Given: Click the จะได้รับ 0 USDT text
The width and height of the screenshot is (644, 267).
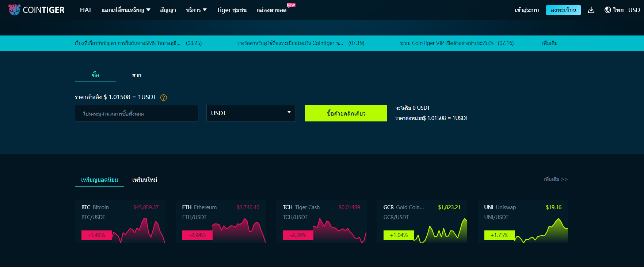Looking at the screenshot, I should [x=413, y=108].
